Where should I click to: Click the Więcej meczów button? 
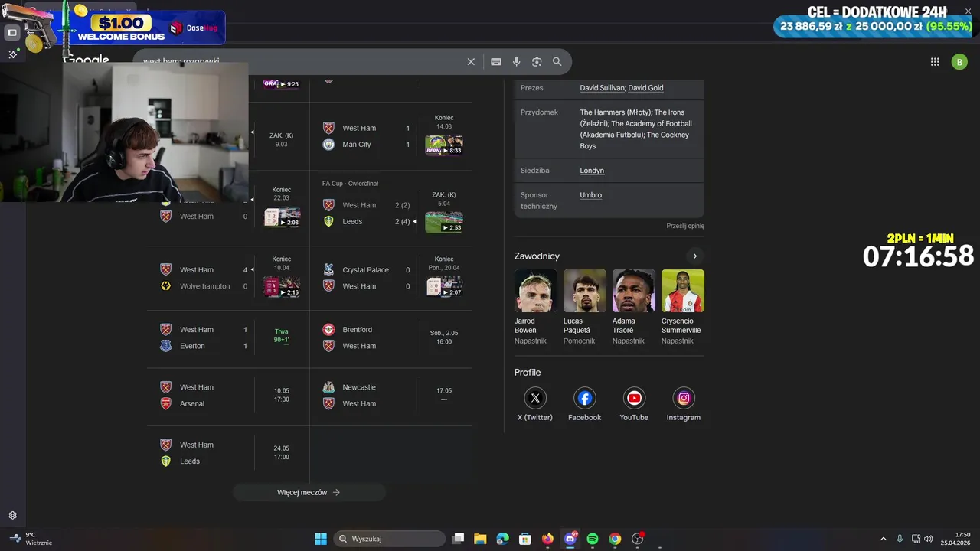point(309,492)
